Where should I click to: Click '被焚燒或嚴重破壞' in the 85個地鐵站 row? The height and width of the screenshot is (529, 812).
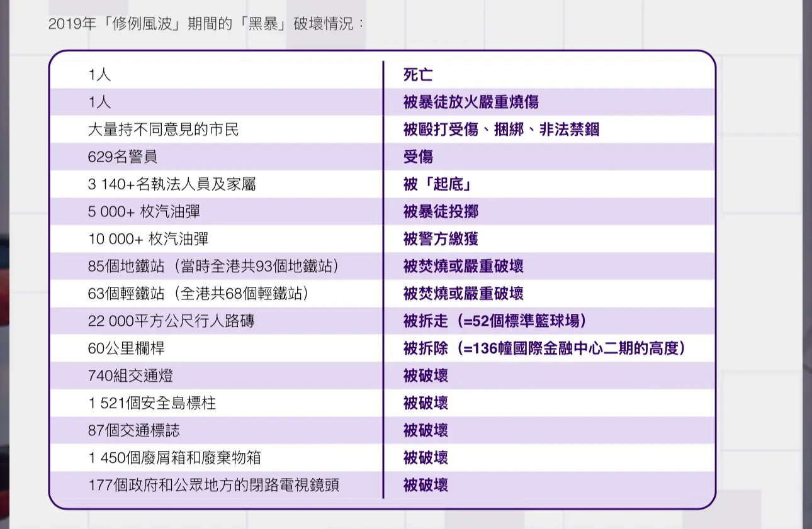pos(463,267)
